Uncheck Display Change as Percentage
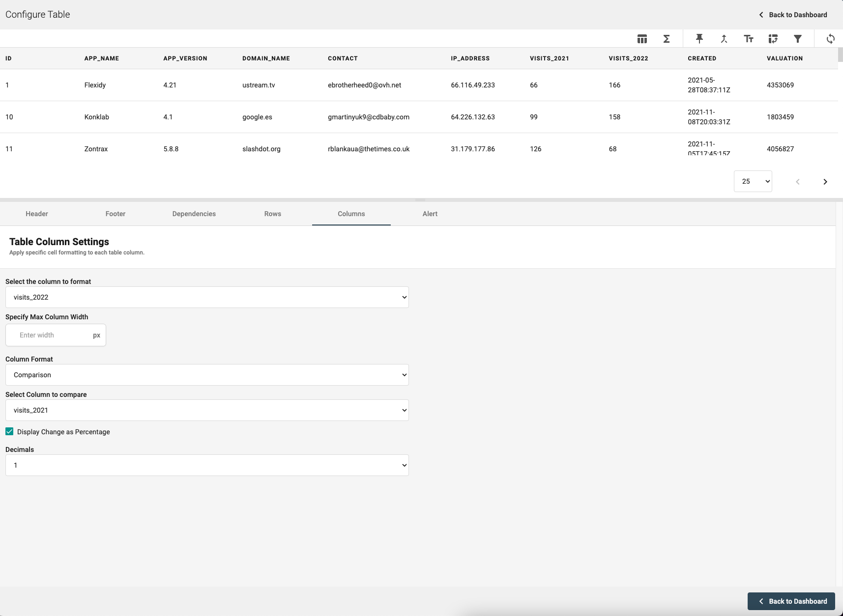Viewport: 843px width, 616px height. click(9, 432)
